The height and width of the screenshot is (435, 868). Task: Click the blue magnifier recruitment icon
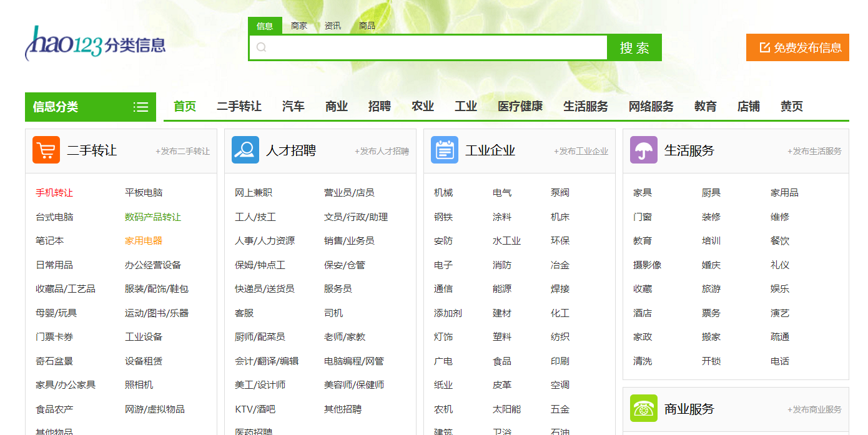pos(245,150)
